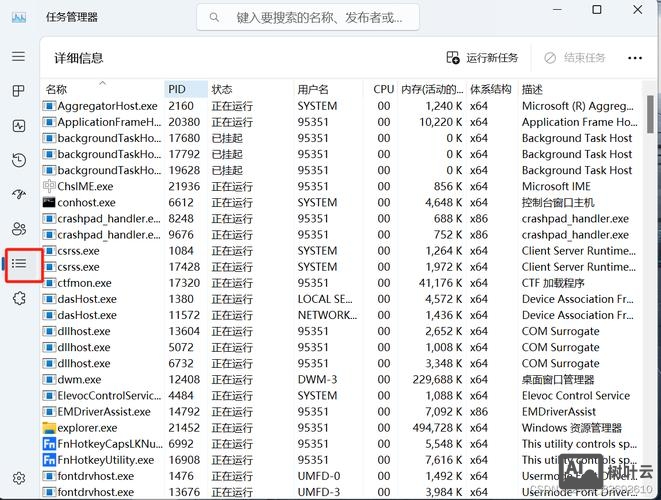The image size is (661, 500).
Task: Maximize the Task Manager window
Action: pyautogui.click(x=597, y=10)
